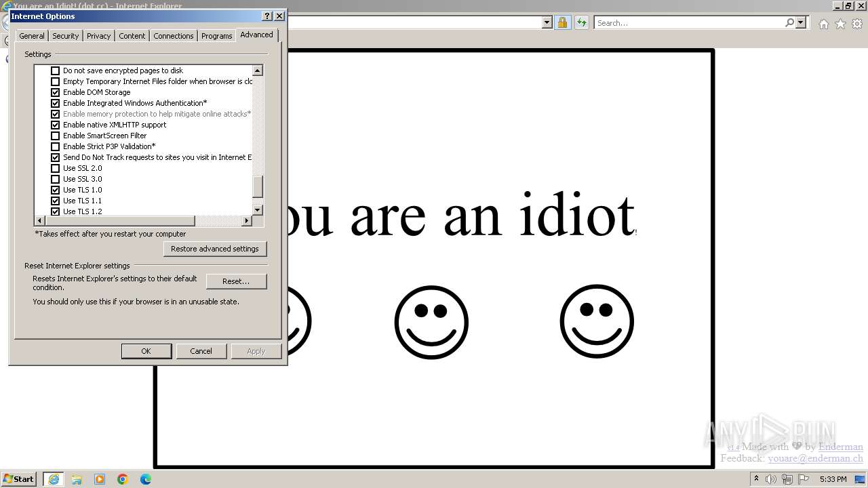Open the address bar dropdown arrow
This screenshot has width=868, height=488.
pos(547,22)
